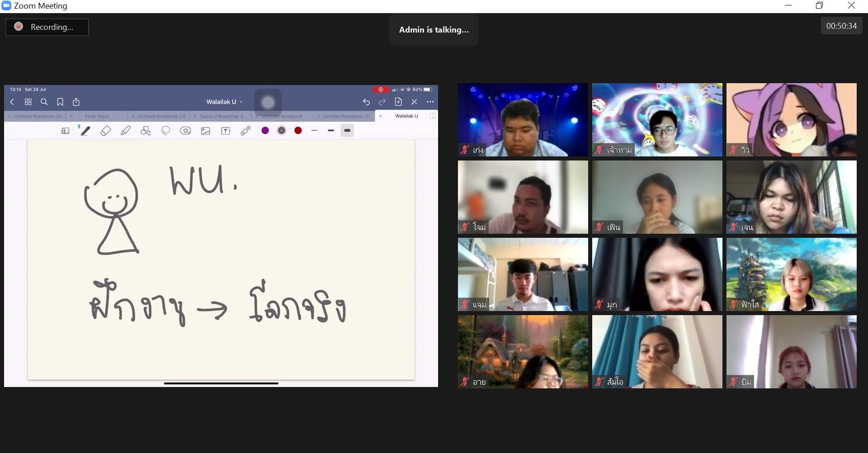Activate the laser pointer tool

click(245, 131)
